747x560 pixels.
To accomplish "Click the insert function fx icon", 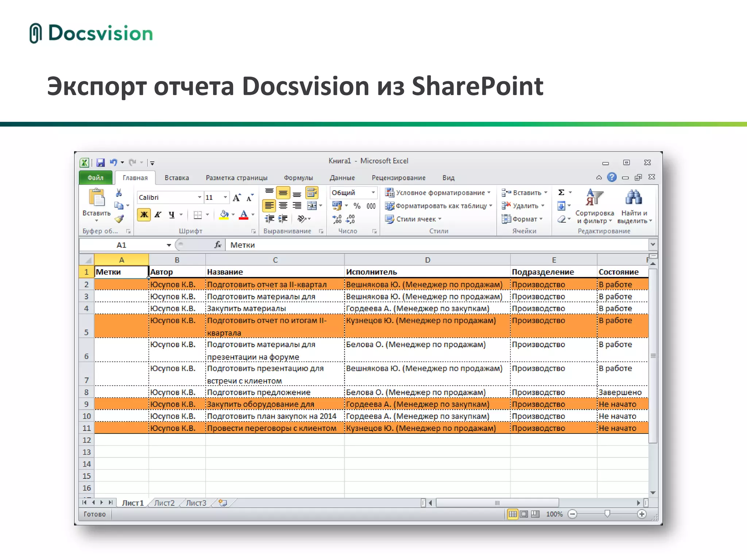I will 218,245.
